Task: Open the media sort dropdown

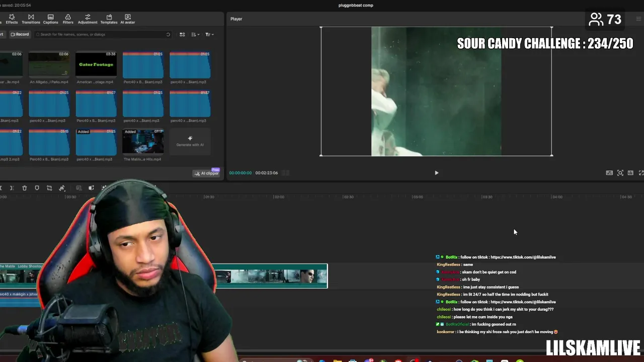Action: [x=195, y=34]
